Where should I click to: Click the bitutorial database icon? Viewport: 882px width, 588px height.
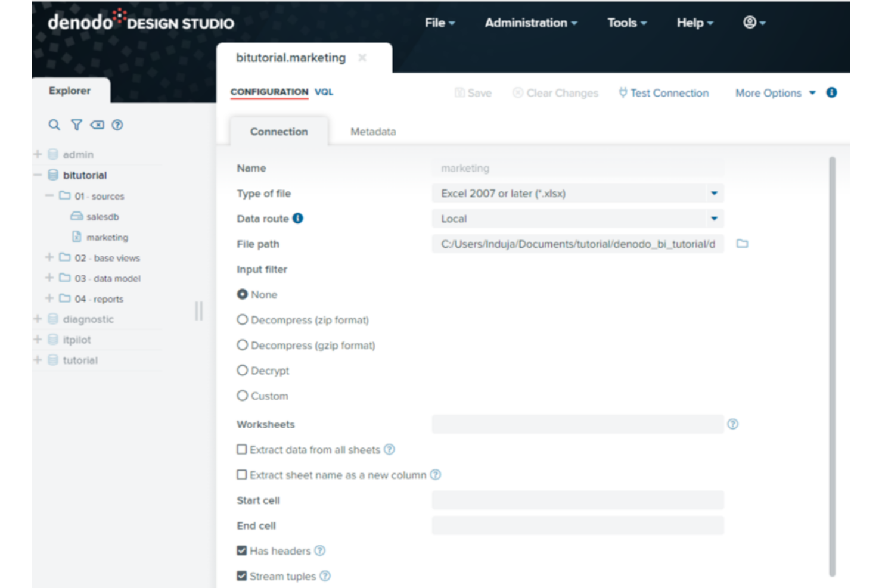point(53,175)
